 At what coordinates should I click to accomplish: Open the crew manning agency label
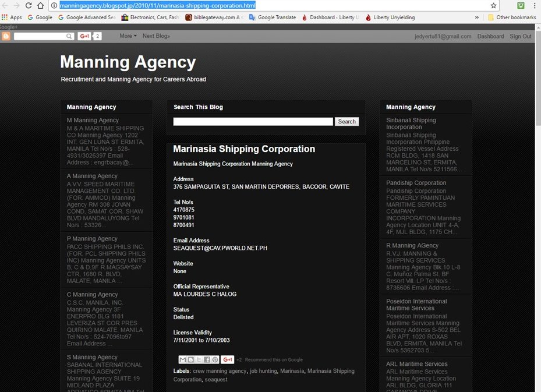[x=220, y=371]
